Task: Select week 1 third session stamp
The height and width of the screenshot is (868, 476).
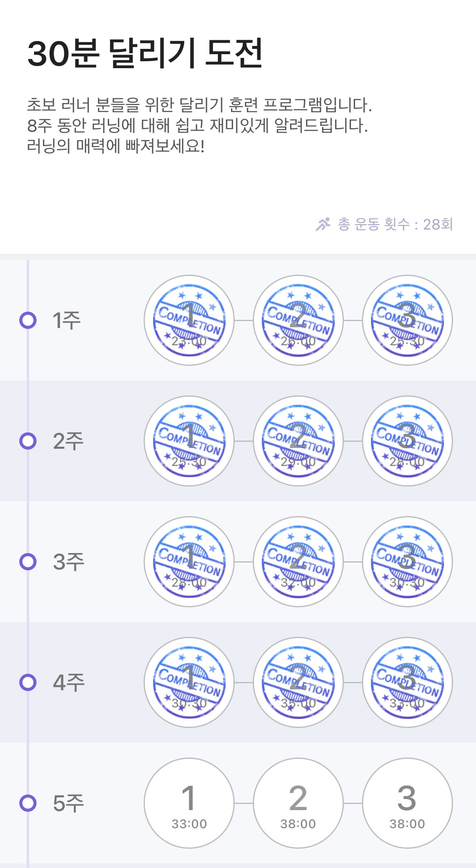Action: tap(407, 320)
